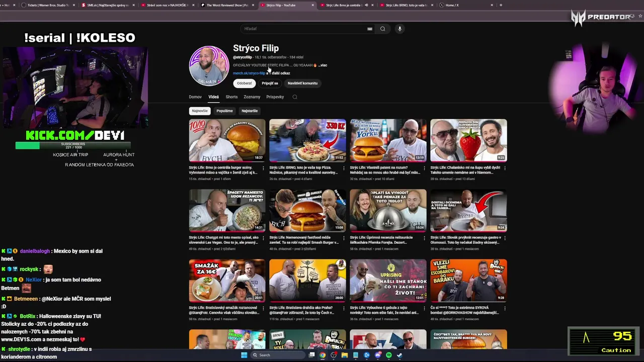The image size is (644, 362).
Task: Open options menu for Chatgpt Las Vegas video
Action: pos(263,238)
